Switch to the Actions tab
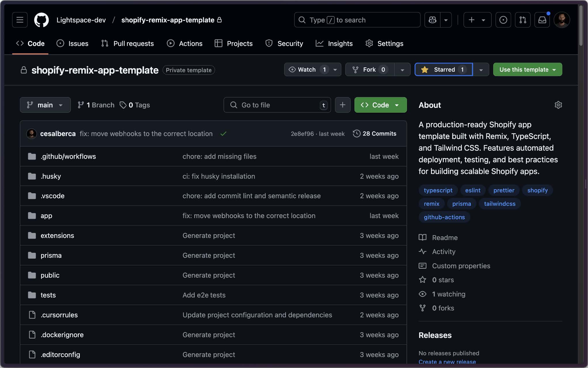This screenshot has height=368, width=588. pos(185,43)
